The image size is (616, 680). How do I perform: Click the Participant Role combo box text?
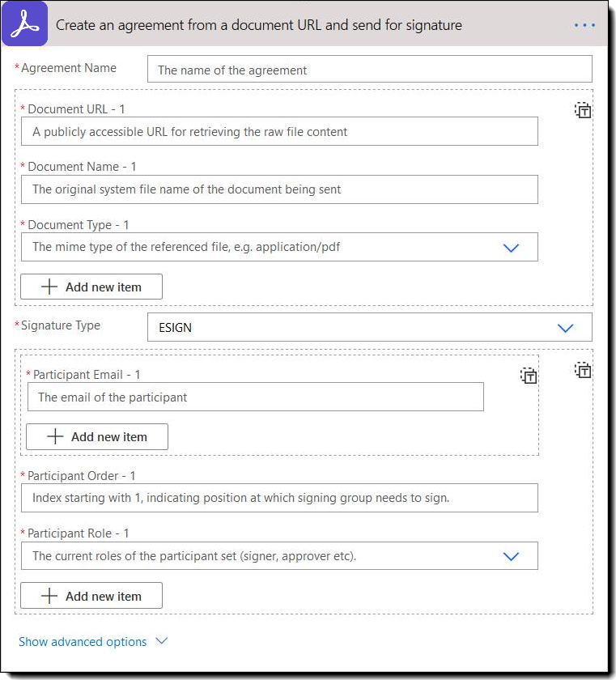click(x=194, y=556)
